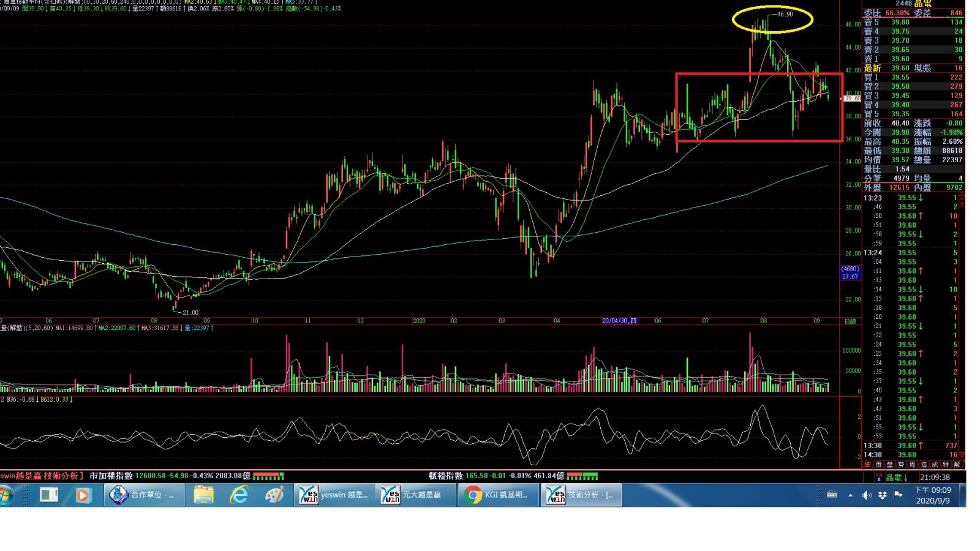
Task: Expand hidden system tray icons arrow
Action: click(850, 495)
